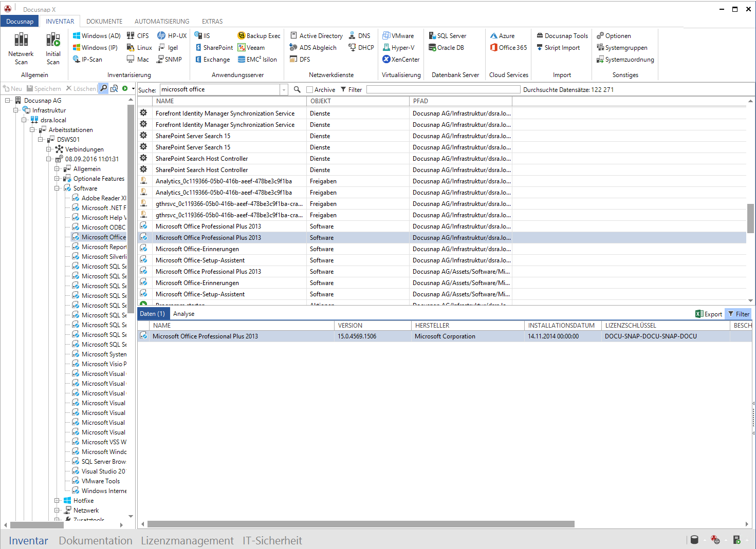756x549 pixels.
Task: Open SharePoint inventory
Action: (x=214, y=47)
